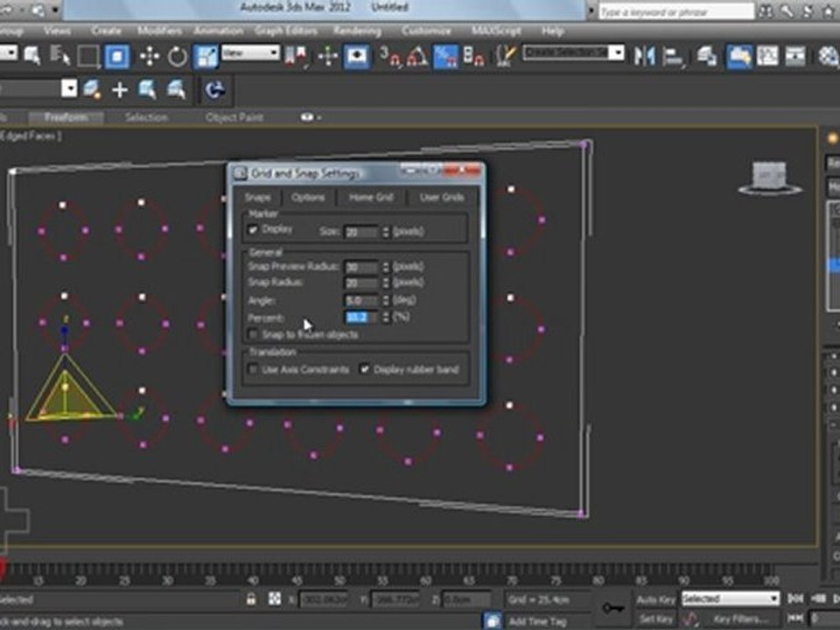
Task: Click the Create New Layer icon
Action: pyautogui.click(x=92, y=89)
